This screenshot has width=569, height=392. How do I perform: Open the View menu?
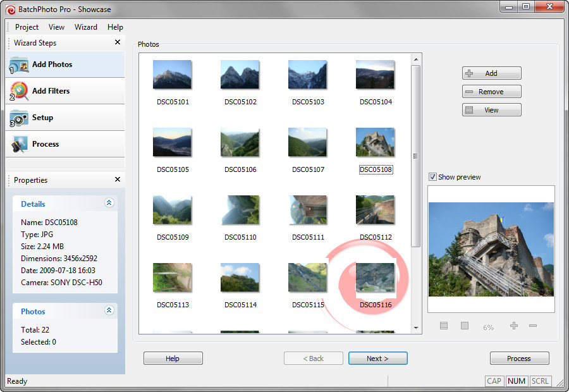pyautogui.click(x=57, y=27)
